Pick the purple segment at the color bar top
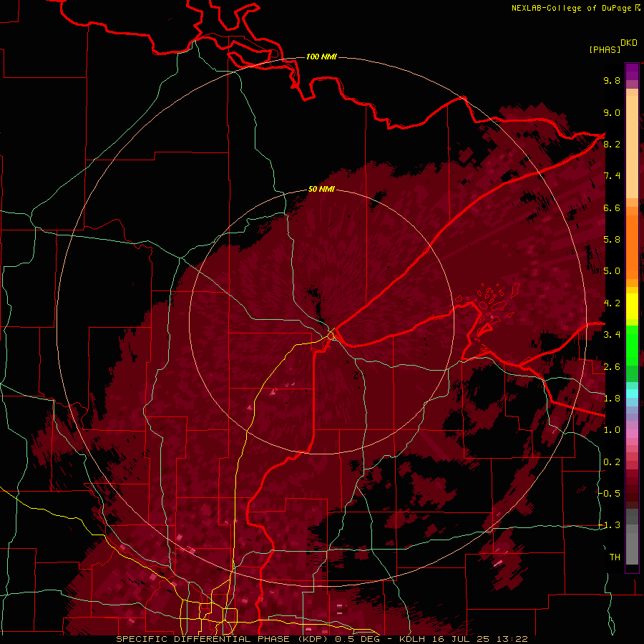The width and height of the screenshot is (644, 644). (632, 72)
